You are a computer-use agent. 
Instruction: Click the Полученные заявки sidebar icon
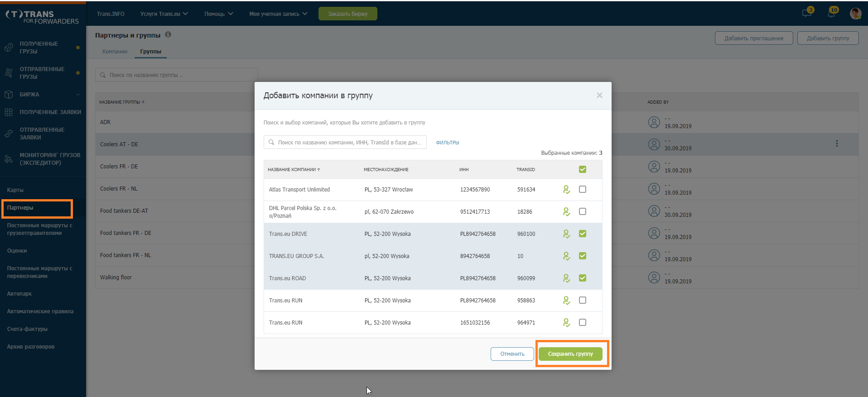pyautogui.click(x=9, y=112)
